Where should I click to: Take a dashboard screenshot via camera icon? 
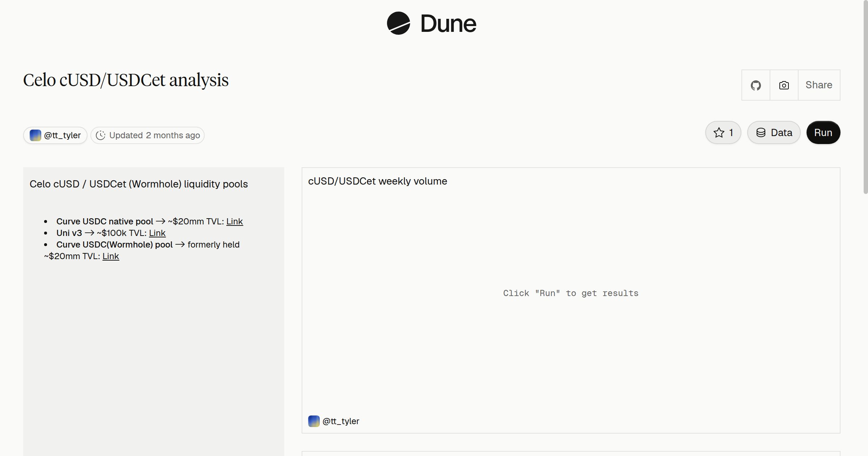[x=784, y=85]
